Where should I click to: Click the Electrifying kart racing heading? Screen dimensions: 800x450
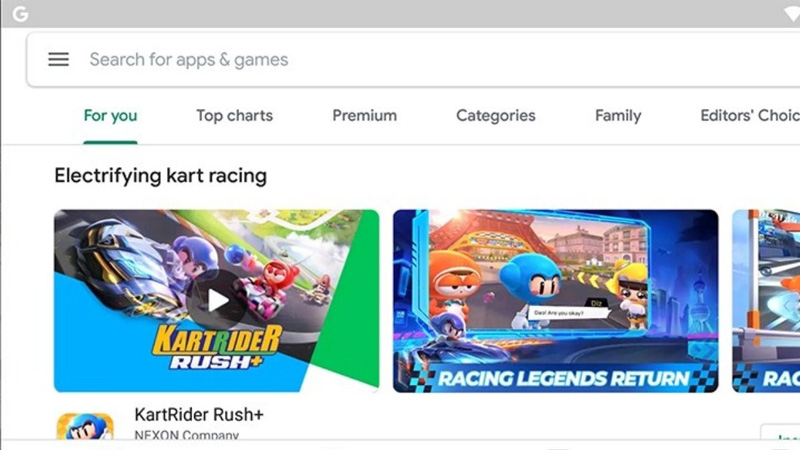click(x=161, y=176)
